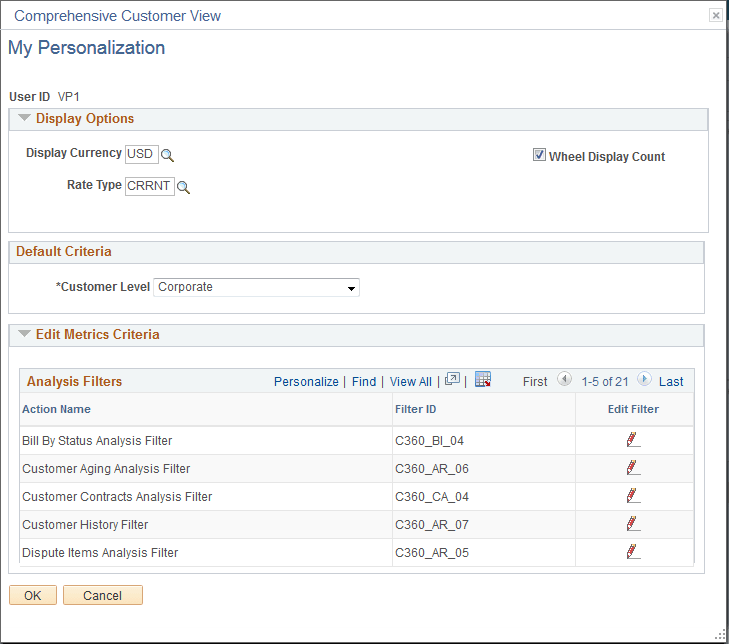The image size is (729, 644).
Task: Click filter ID C360_CA_04
Action: (x=432, y=497)
